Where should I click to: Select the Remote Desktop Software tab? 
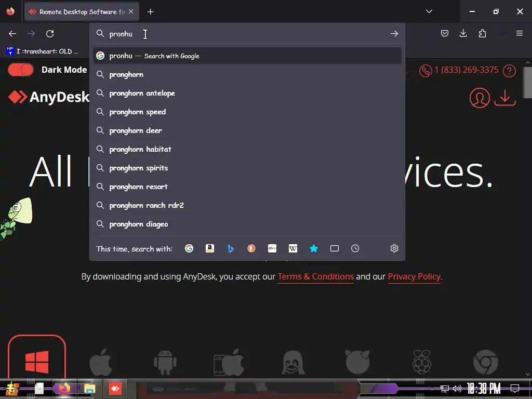point(82,12)
